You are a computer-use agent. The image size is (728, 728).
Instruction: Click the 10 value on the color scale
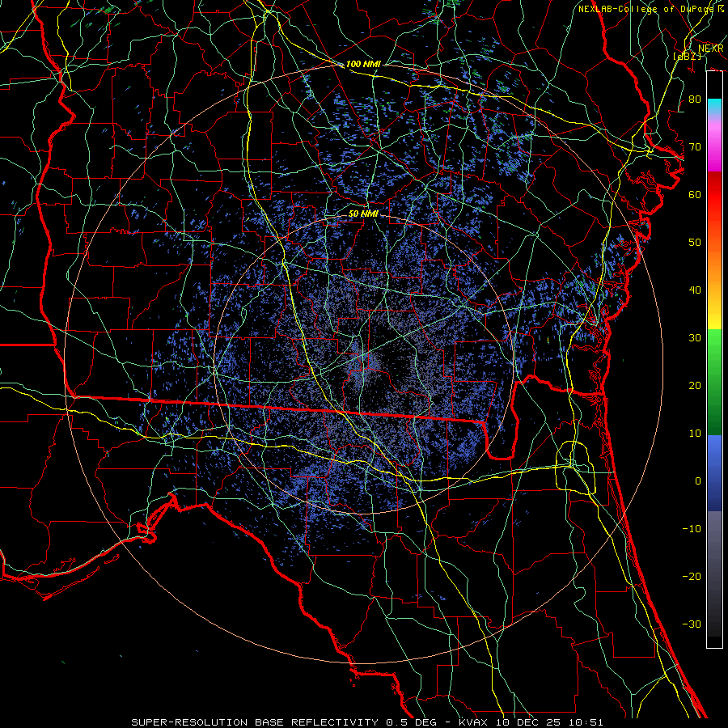coord(695,434)
